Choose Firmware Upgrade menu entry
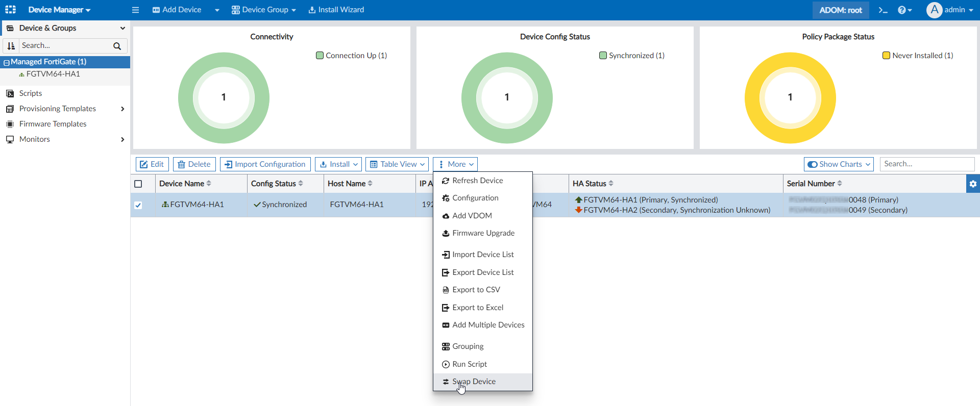This screenshot has height=406, width=980. pyautogui.click(x=483, y=233)
